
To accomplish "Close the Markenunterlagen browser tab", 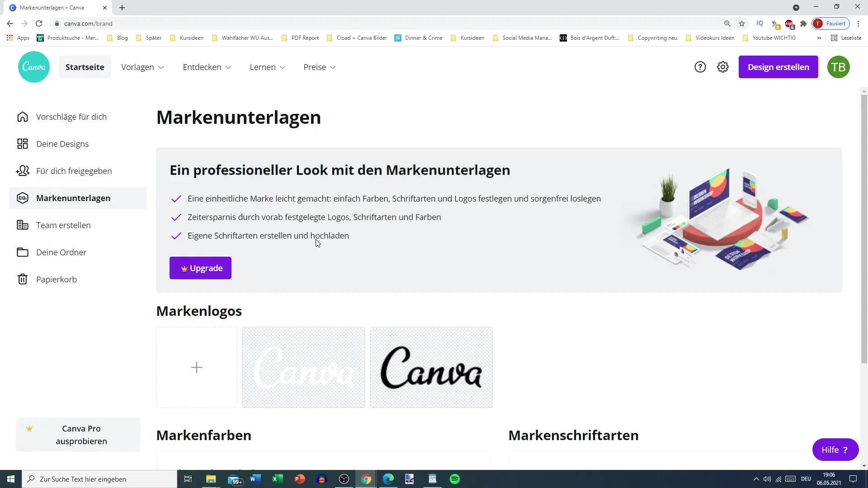I will point(105,8).
